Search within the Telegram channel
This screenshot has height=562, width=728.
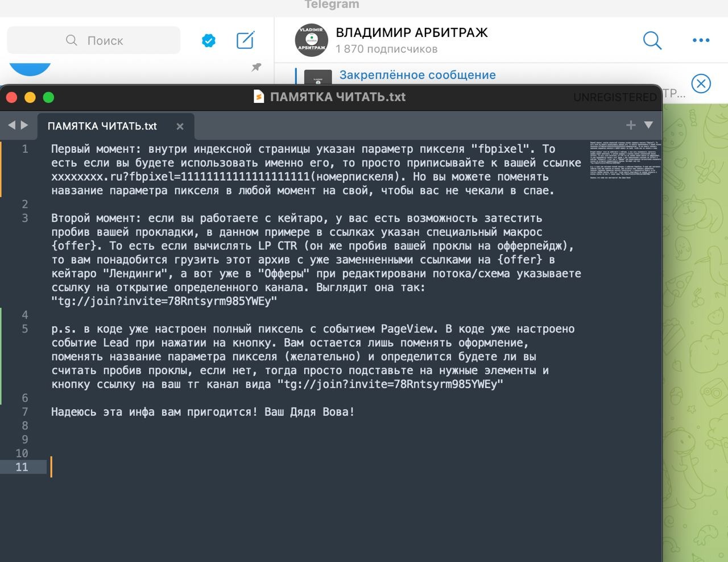(652, 40)
